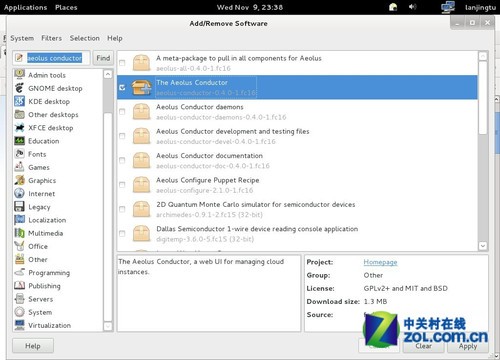Click the package list scroll down arrow
500x360 pixels.
tap(483, 246)
